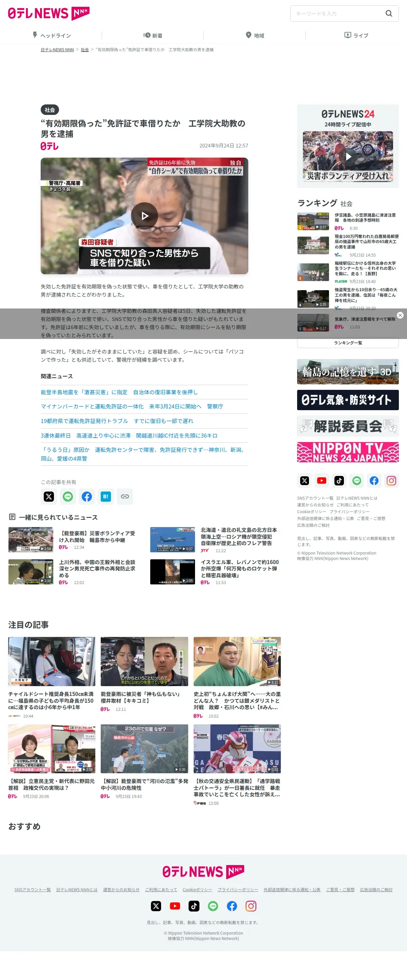Open 史上初ちょんまげ大関 大の里 card
This screenshot has height=980, width=407.
pyautogui.click(x=237, y=677)
